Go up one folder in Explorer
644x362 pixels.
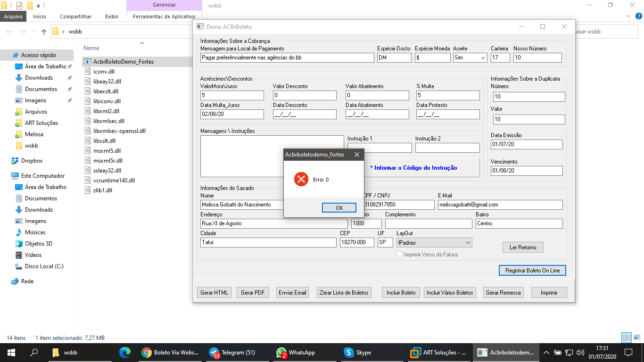[x=44, y=32]
